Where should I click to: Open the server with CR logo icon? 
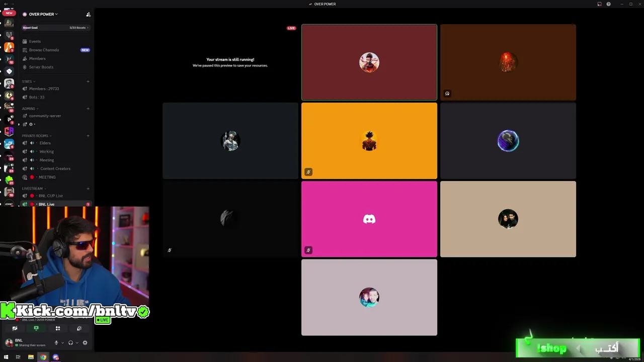[9, 132]
